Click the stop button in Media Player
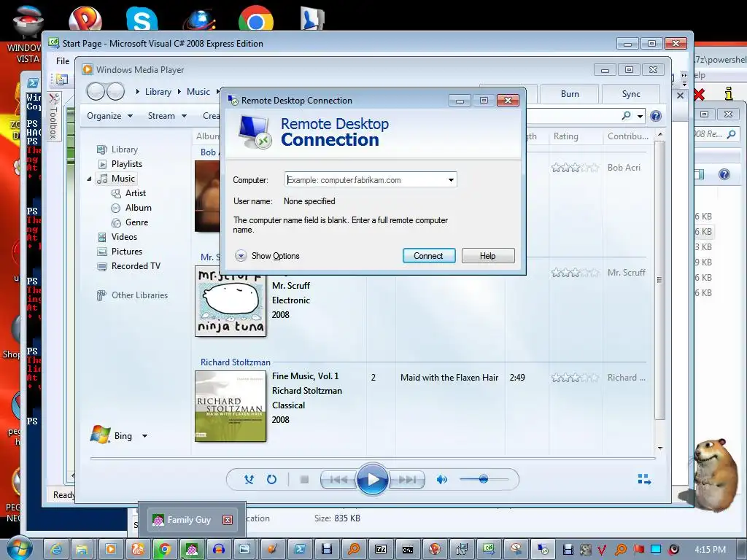Screen dimensions: 747x560 304,480
